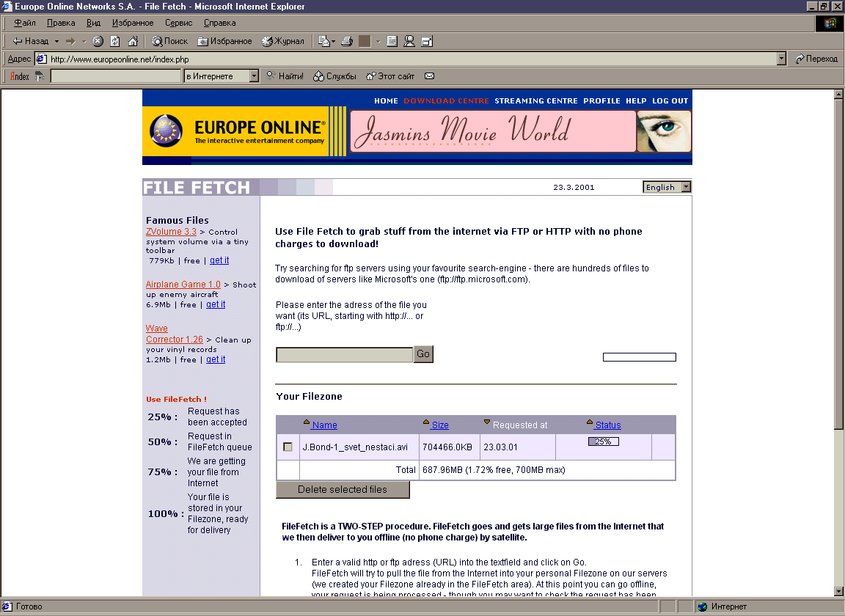845x616 pixels.
Task: Click the Go button next to URL field
Action: pyautogui.click(x=423, y=354)
